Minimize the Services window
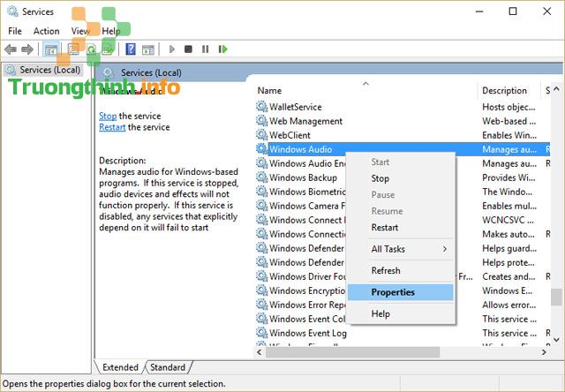Image resolution: width=565 pixels, height=392 pixels. pyautogui.click(x=479, y=11)
